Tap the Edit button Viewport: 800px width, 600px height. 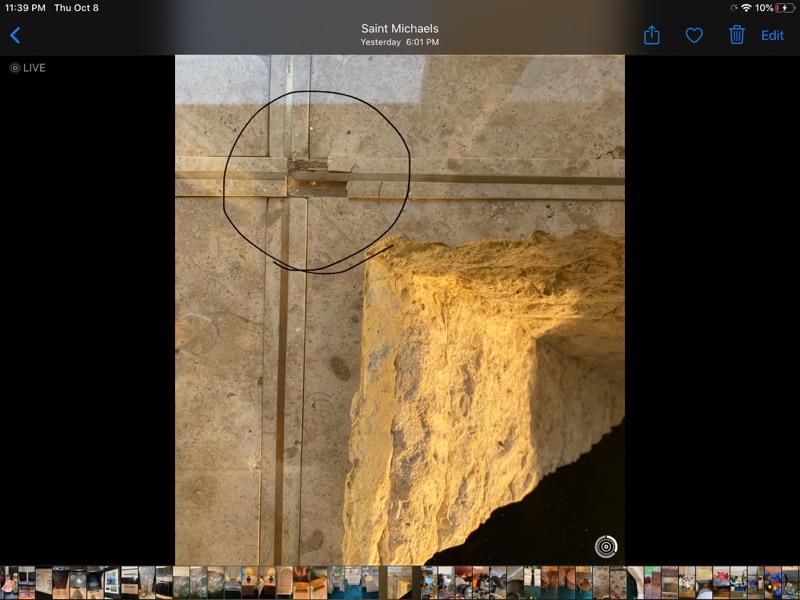coord(773,35)
